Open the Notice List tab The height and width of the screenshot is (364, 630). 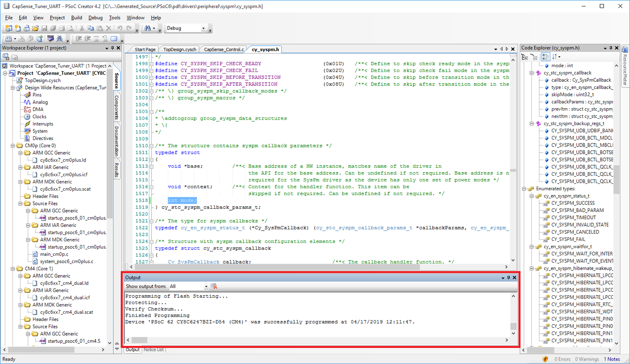pyautogui.click(x=153, y=349)
